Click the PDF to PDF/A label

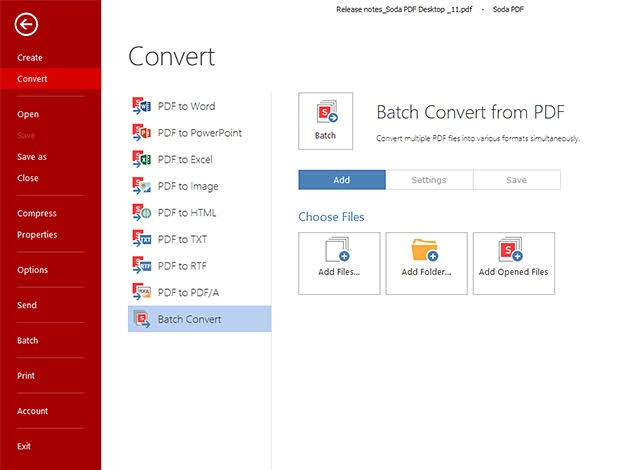pyautogui.click(x=189, y=293)
